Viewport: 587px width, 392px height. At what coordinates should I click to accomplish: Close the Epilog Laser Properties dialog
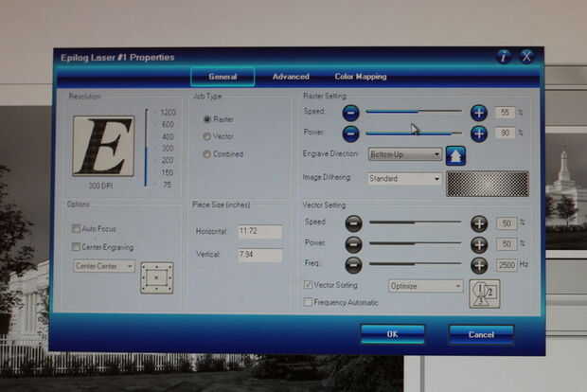[526, 57]
